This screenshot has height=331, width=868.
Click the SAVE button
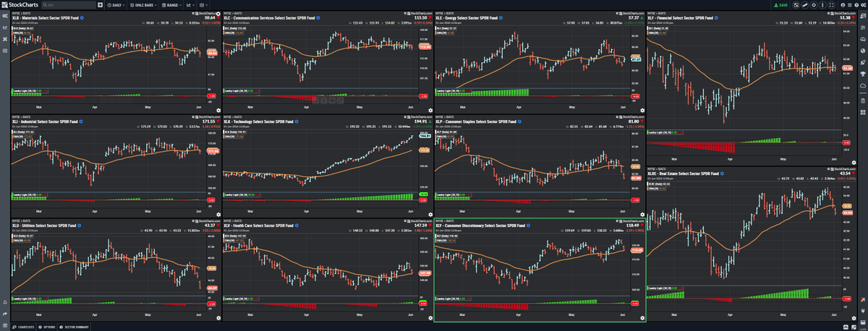780,5
